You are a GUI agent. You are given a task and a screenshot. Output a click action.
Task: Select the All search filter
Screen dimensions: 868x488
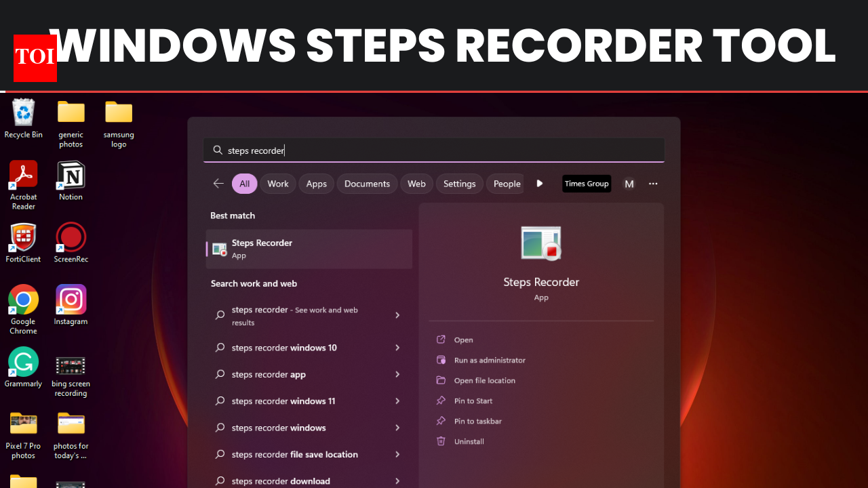tap(244, 184)
